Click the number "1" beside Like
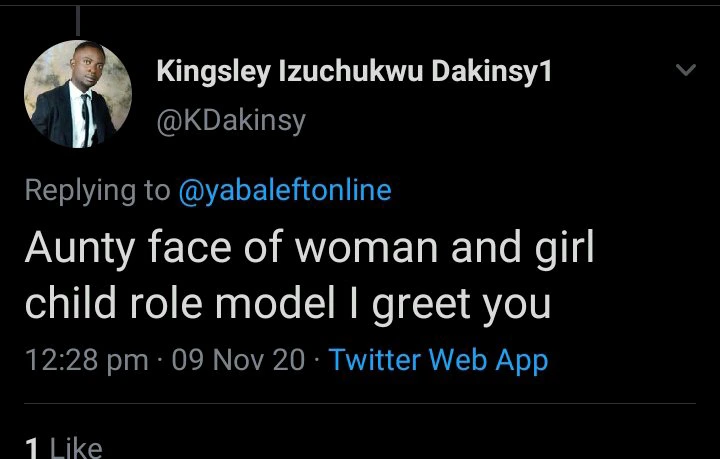Image resolution: width=720 pixels, height=459 pixels. click(32, 447)
